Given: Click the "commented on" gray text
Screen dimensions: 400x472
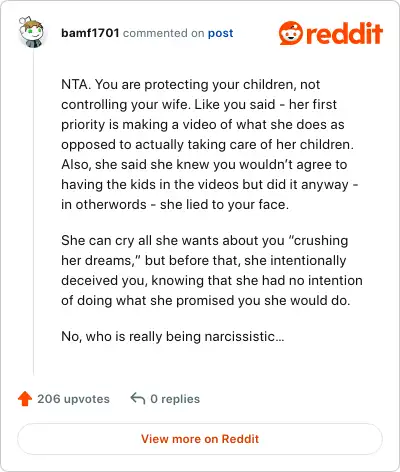Looking at the screenshot, I should pos(163,33).
